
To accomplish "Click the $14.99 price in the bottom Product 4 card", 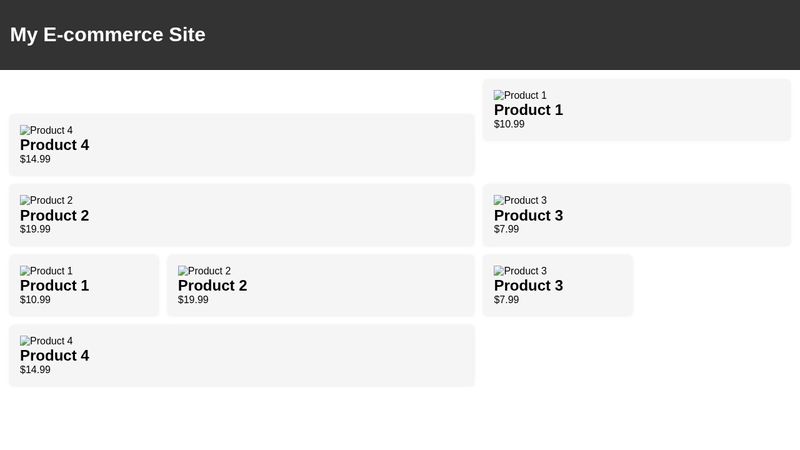I will point(35,369).
